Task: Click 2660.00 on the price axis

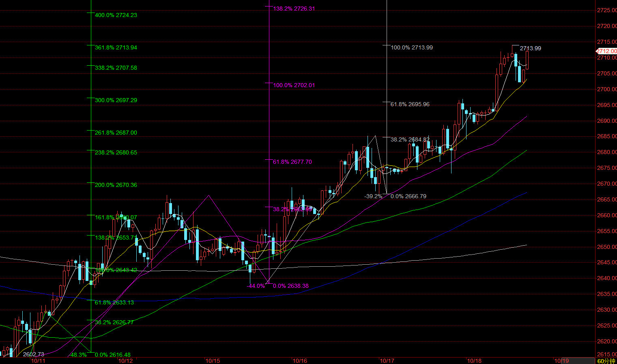Action: pos(607,215)
